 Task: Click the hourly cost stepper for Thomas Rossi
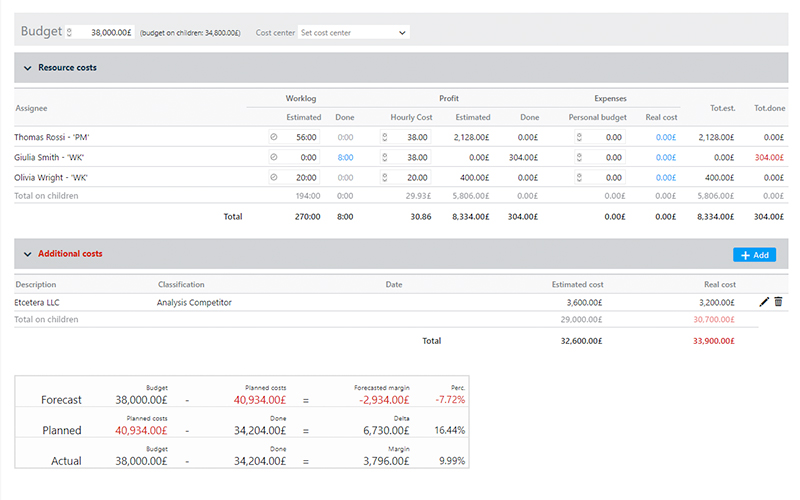[x=385, y=137]
